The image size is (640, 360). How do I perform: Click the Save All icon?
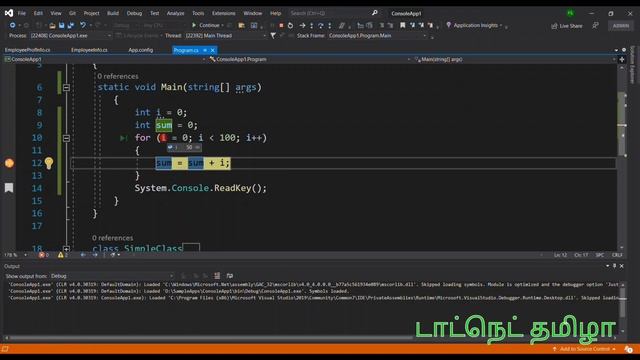click(71, 25)
